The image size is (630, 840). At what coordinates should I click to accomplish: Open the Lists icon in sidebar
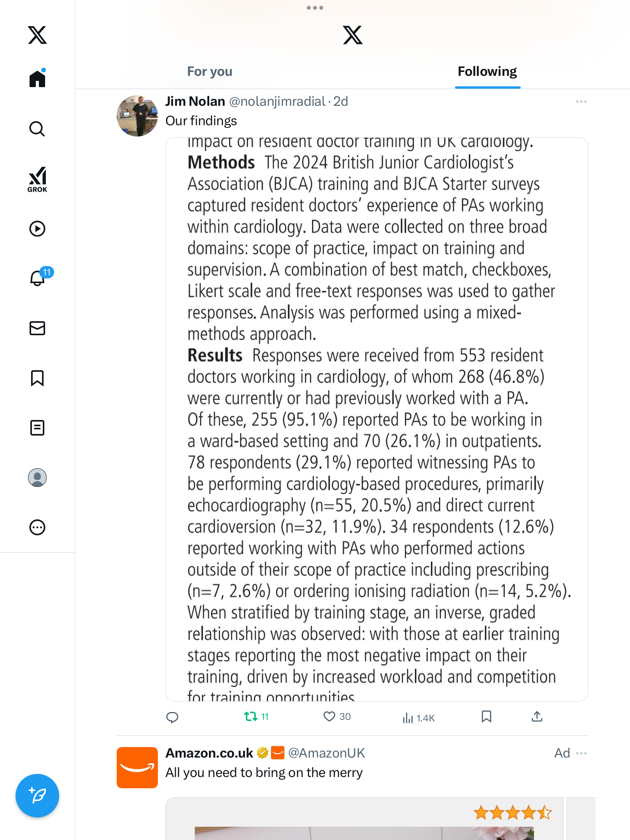37,428
